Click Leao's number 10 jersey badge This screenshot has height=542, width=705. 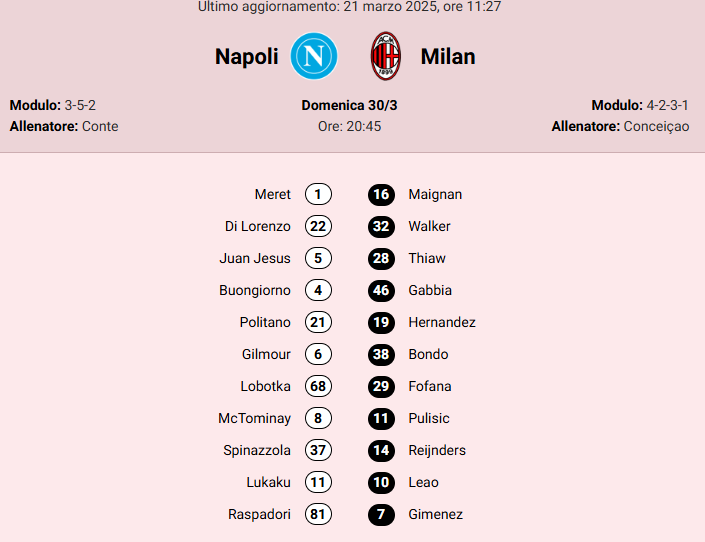381,482
